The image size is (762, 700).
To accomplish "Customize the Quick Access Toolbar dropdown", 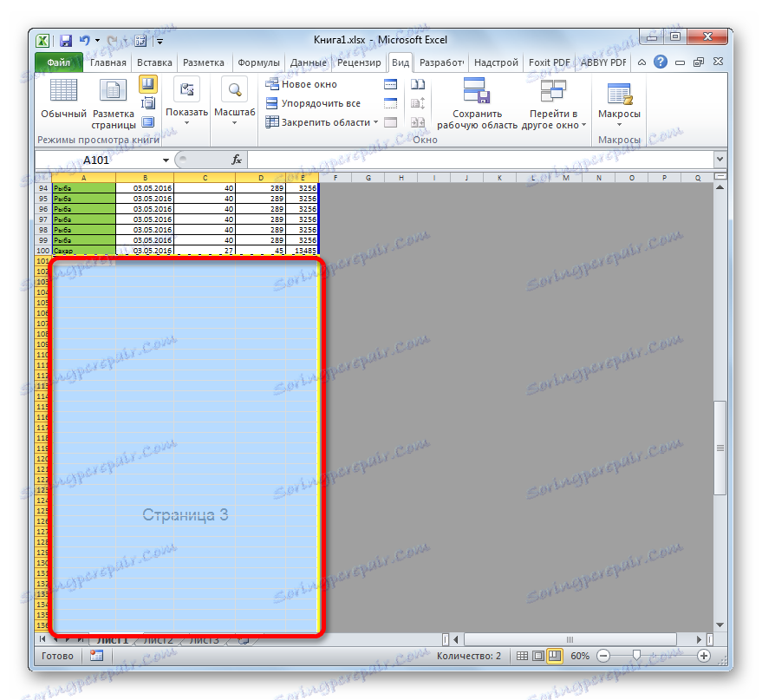I will [x=160, y=42].
